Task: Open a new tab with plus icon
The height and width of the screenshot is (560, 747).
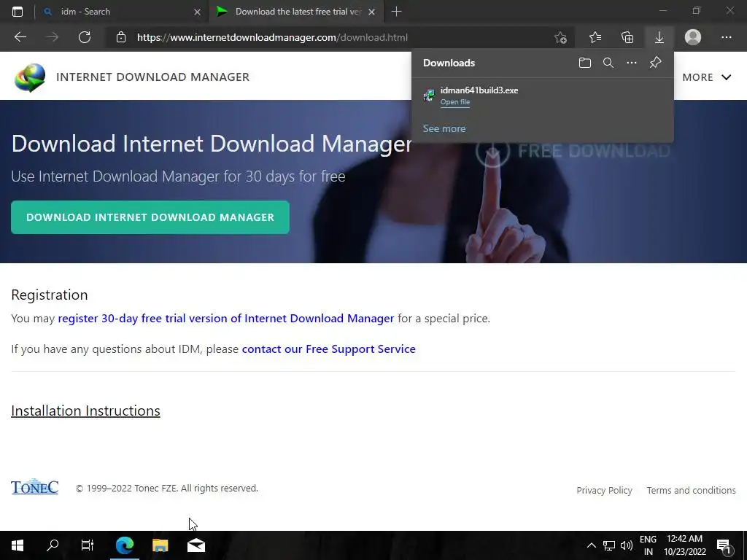Action: click(396, 12)
